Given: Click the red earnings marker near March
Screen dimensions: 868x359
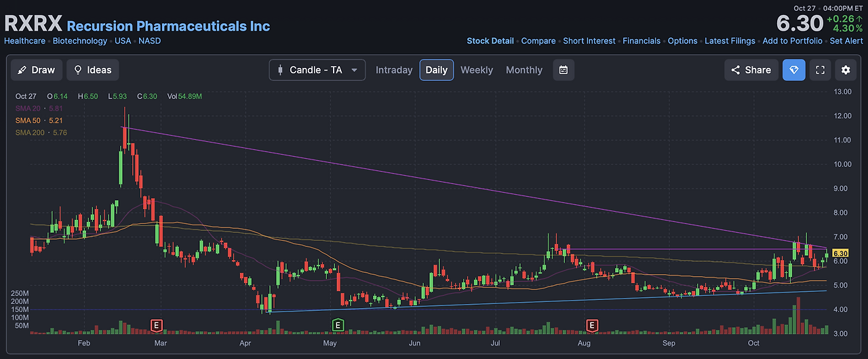Looking at the screenshot, I should tap(158, 325).
